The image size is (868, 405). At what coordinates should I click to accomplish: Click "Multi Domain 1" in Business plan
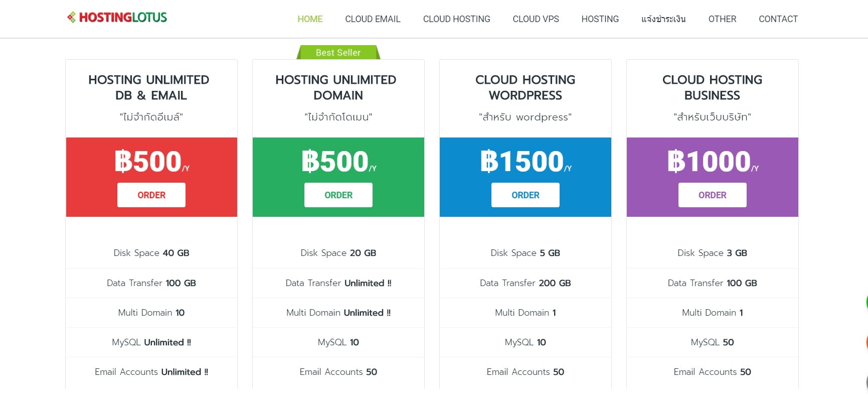click(713, 313)
